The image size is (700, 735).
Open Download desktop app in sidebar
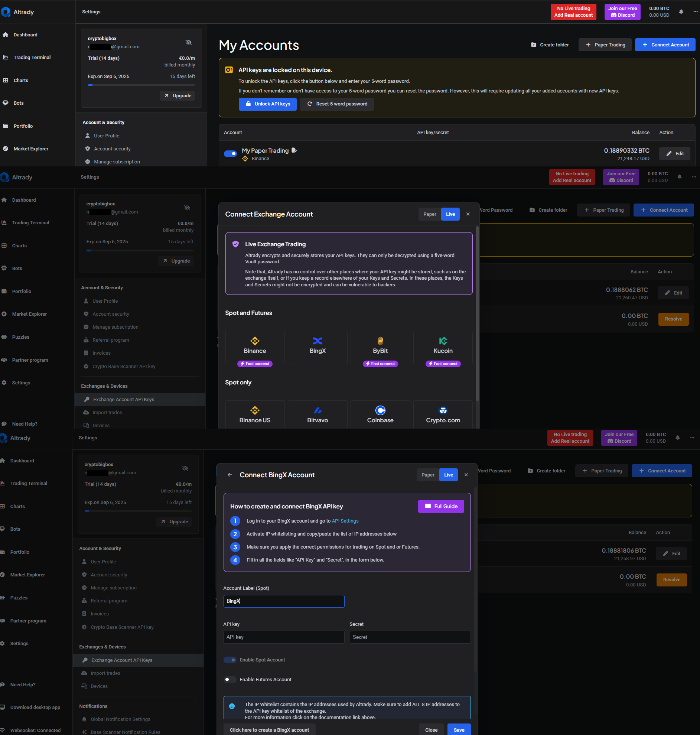click(x=35, y=708)
